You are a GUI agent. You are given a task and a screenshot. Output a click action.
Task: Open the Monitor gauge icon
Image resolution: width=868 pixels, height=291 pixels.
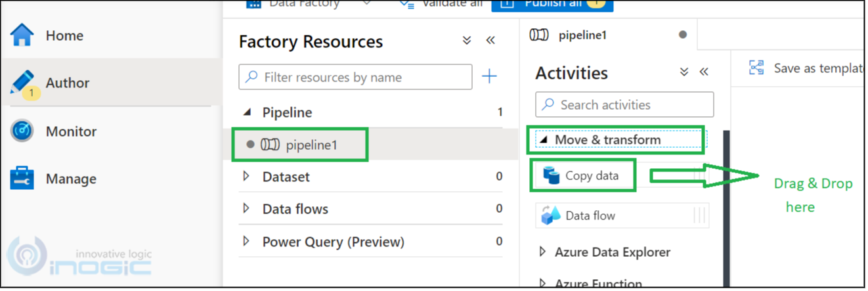click(22, 131)
